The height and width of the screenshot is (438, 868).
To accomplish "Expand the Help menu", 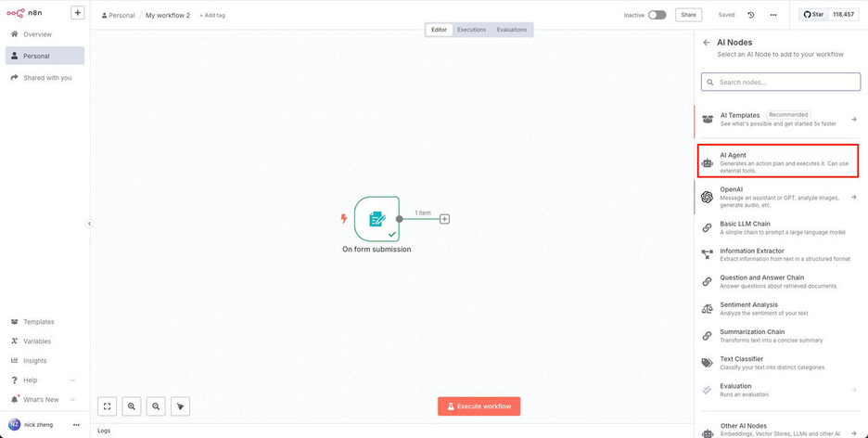I will click(x=44, y=380).
